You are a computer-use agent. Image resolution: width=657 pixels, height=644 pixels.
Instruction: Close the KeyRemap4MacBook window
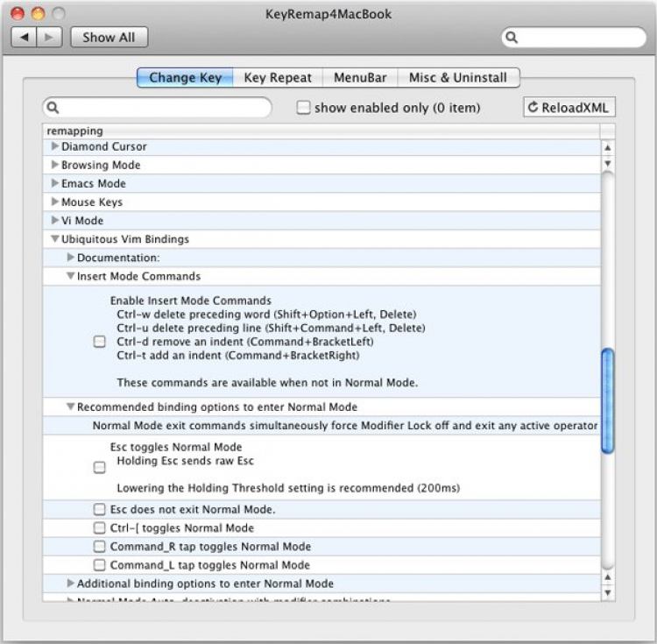pyautogui.click(x=18, y=13)
